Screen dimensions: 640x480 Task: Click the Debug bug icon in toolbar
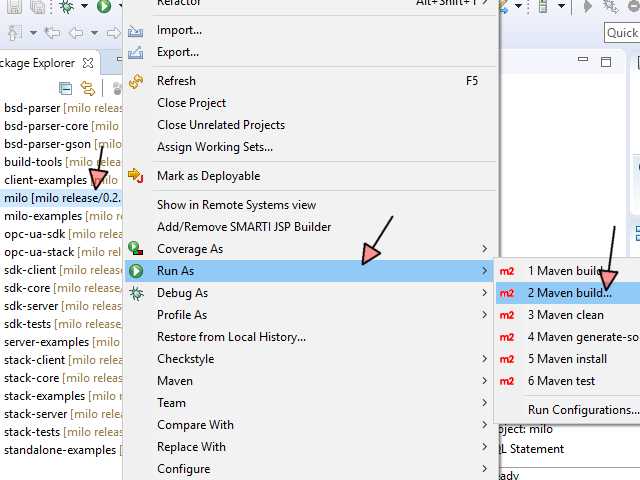(68, 7)
